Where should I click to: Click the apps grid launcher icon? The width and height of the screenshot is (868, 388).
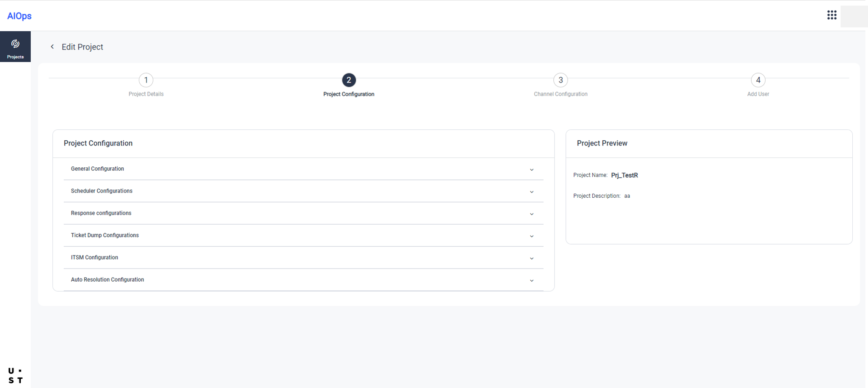pyautogui.click(x=832, y=15)
